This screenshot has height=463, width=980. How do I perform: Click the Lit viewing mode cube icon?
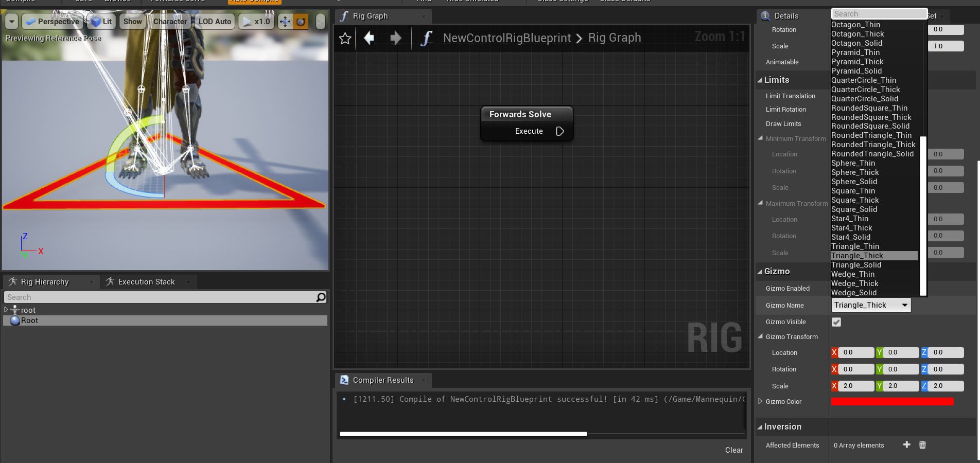coord(95,21)
